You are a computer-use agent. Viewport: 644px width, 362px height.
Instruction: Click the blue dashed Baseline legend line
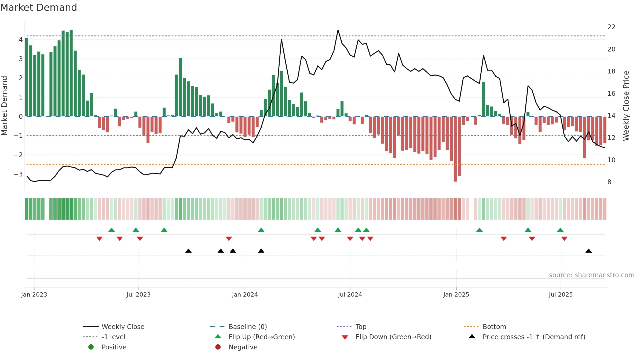(217, 327)
